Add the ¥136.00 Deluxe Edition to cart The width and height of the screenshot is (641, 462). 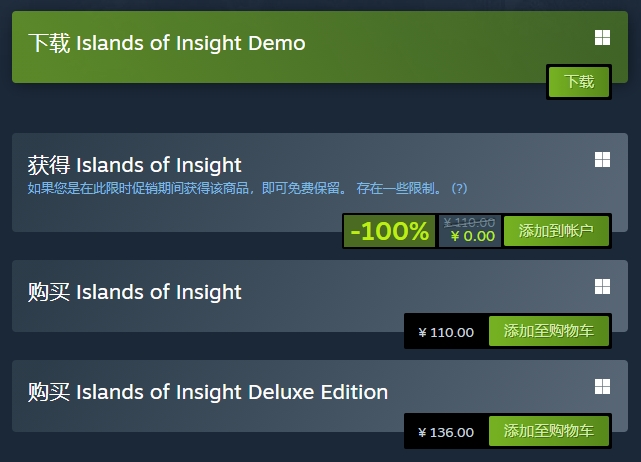(549, 431)
